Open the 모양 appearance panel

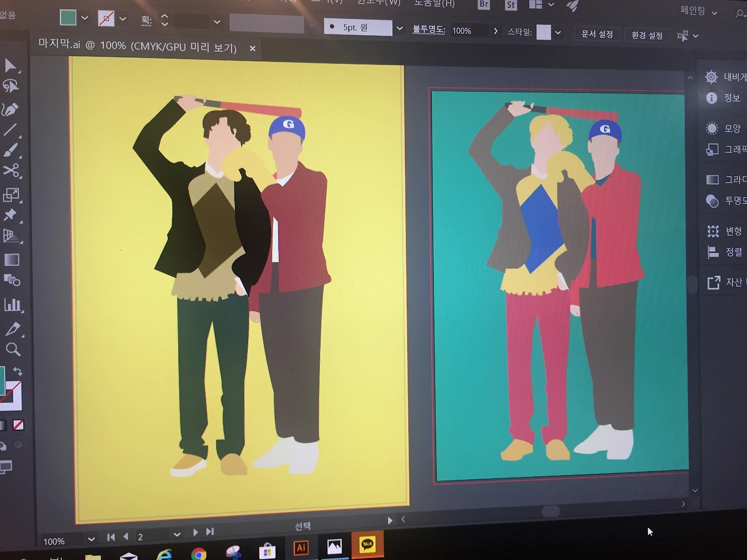coord(712,128)
